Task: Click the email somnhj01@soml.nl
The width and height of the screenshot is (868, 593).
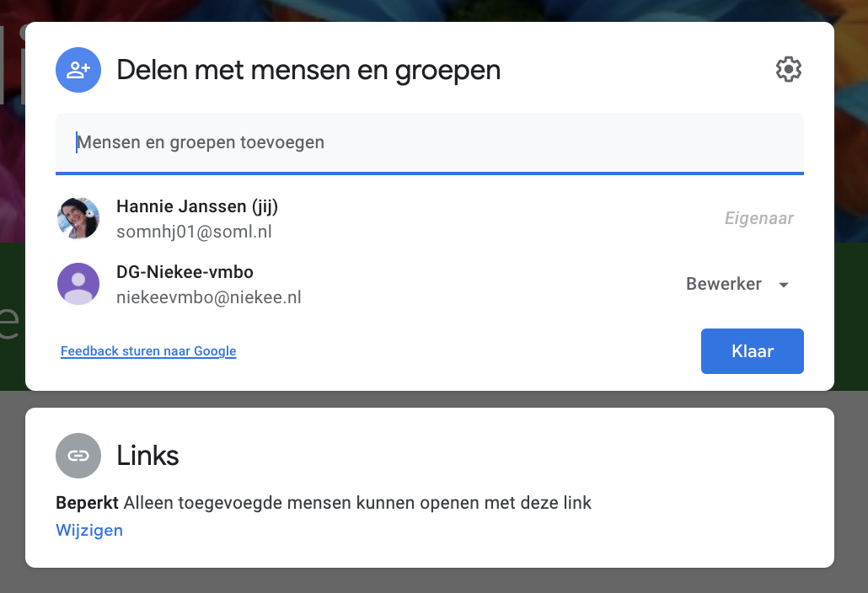Action: coord(194,232)
